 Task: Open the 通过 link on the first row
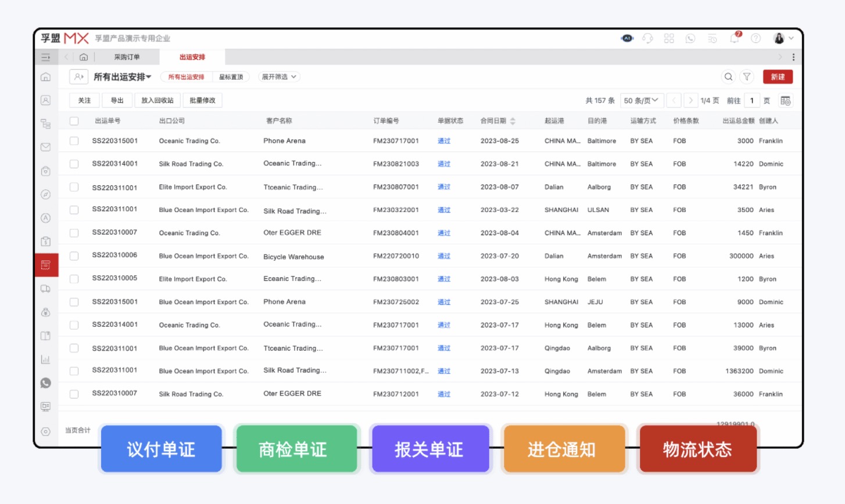point(443,141)
